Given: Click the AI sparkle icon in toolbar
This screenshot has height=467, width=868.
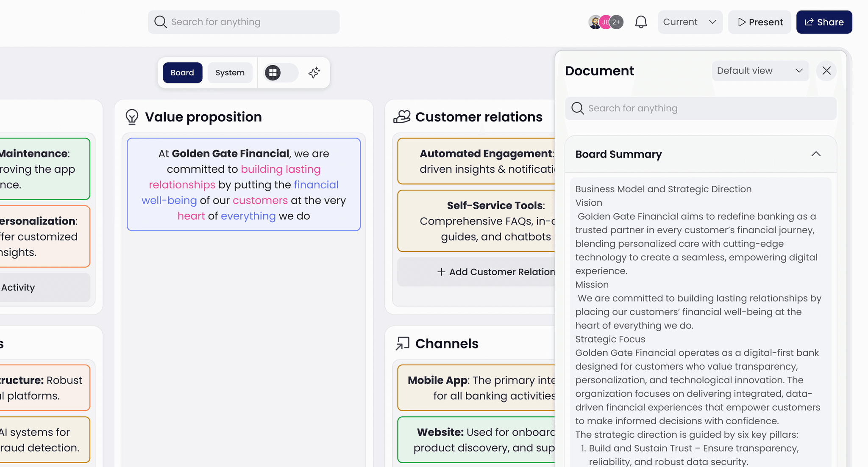Looking at the screenshot, I should (x=314, y=73).
